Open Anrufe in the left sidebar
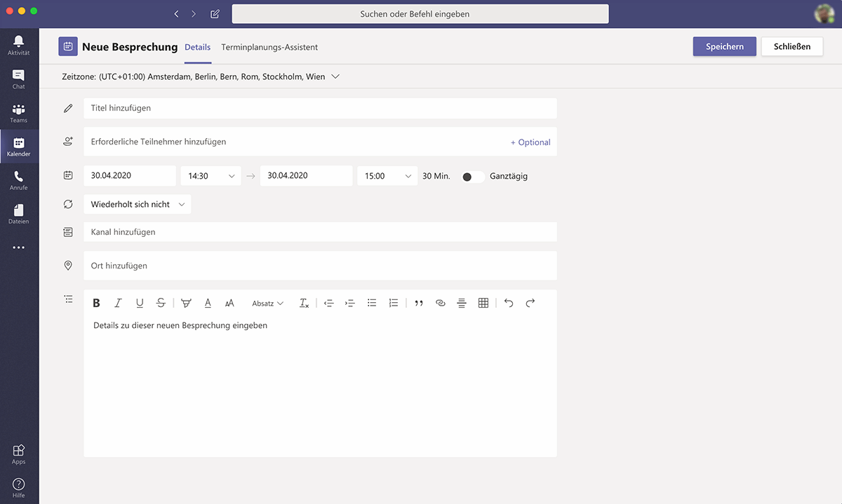842x504 pixels. coord(19,181)
